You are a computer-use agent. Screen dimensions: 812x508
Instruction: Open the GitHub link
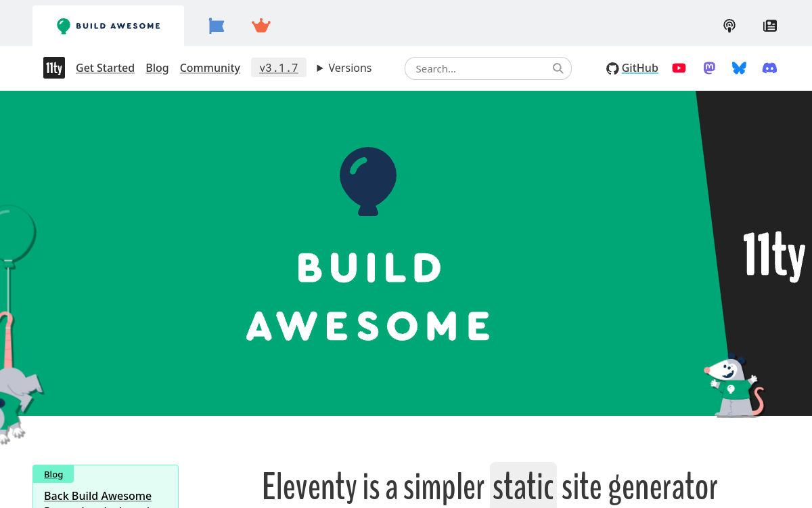[632, 68]
